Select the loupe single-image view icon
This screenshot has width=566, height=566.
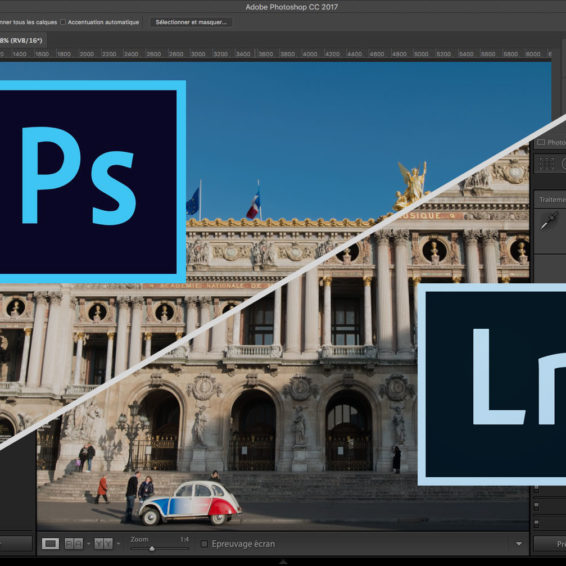point(51,544)
